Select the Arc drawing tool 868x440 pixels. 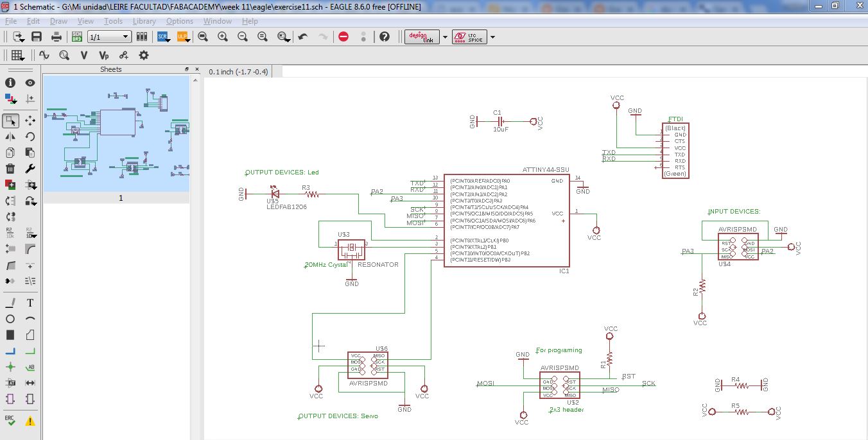pos(30,319)
